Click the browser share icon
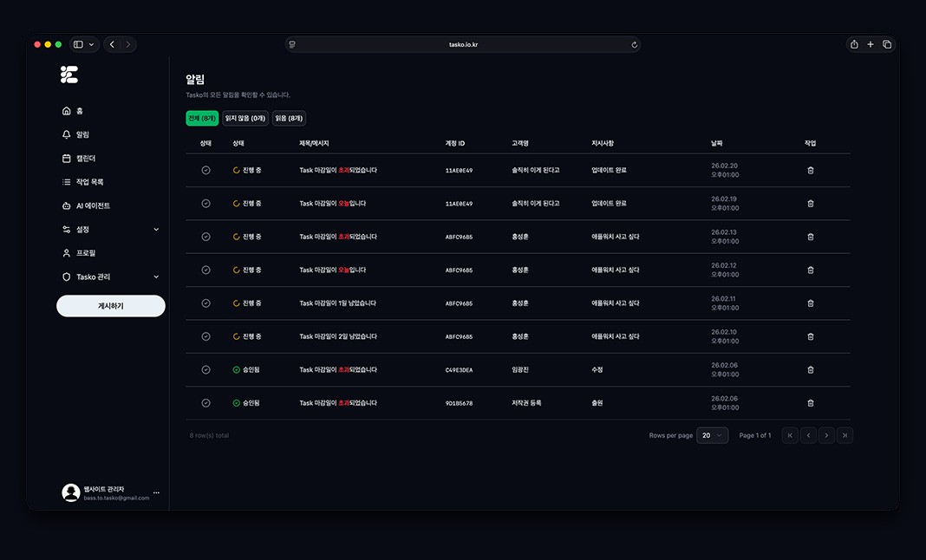Screen dimensions: 926x560 pyautogui.click(x=854, y=44)
